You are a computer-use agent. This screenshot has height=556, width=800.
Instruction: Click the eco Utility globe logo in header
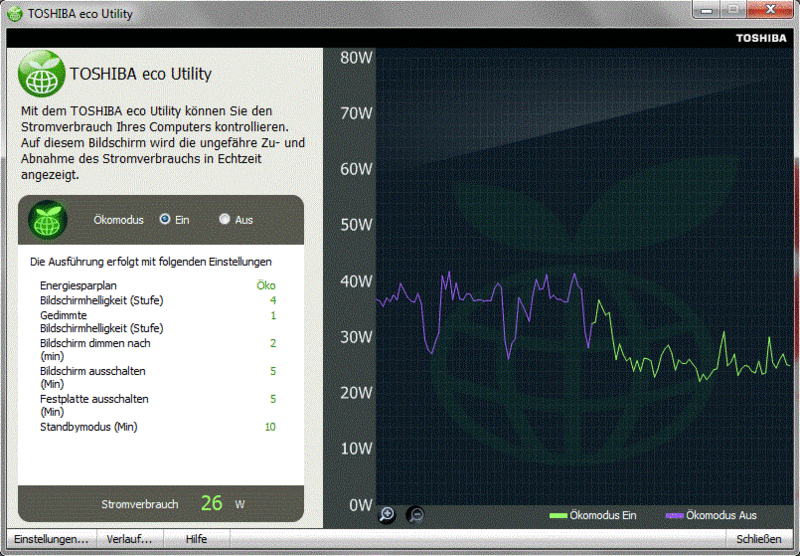point(41,73)
